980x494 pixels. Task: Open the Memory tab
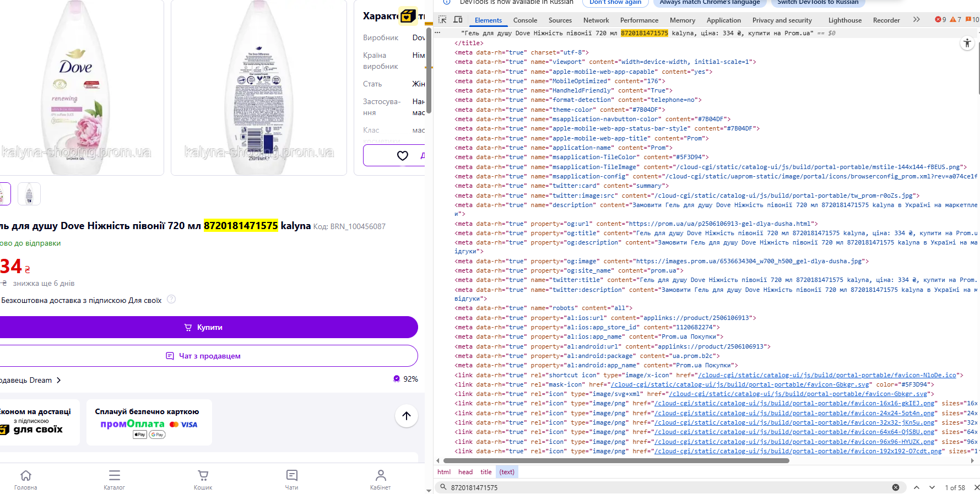point(683,20)
